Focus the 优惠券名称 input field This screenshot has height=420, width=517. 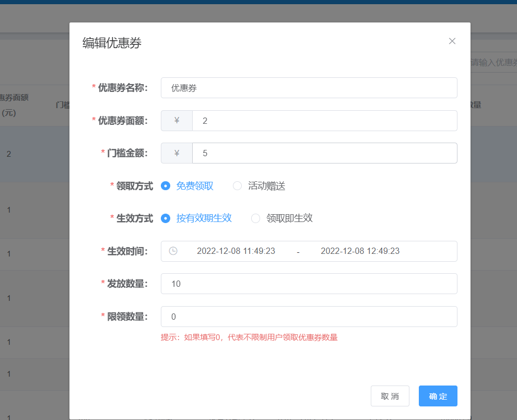tap(309, 88)
